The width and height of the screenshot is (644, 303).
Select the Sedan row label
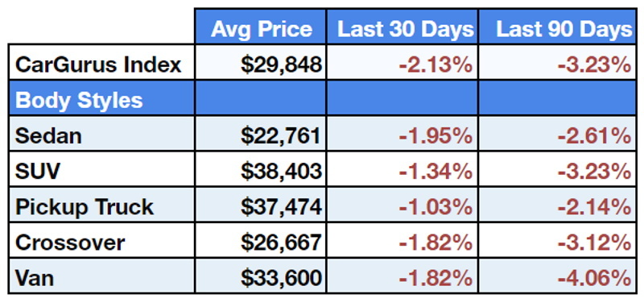(48, 135)
